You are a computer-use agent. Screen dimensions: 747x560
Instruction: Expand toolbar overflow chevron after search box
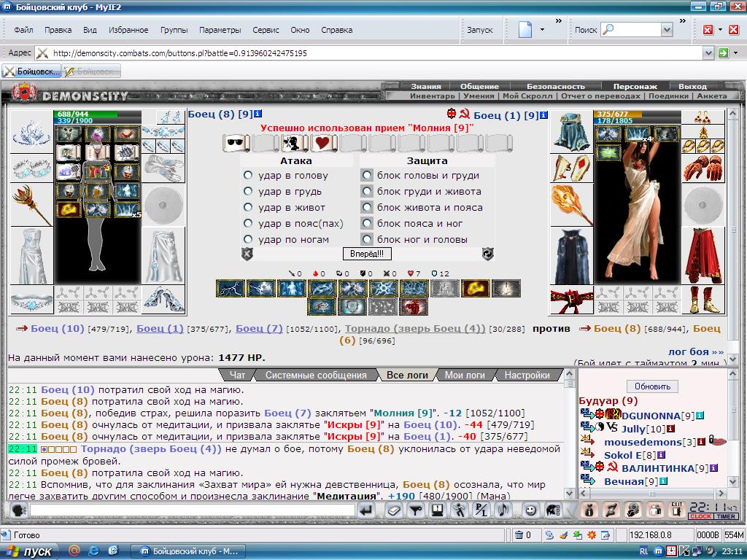[683, 21]
